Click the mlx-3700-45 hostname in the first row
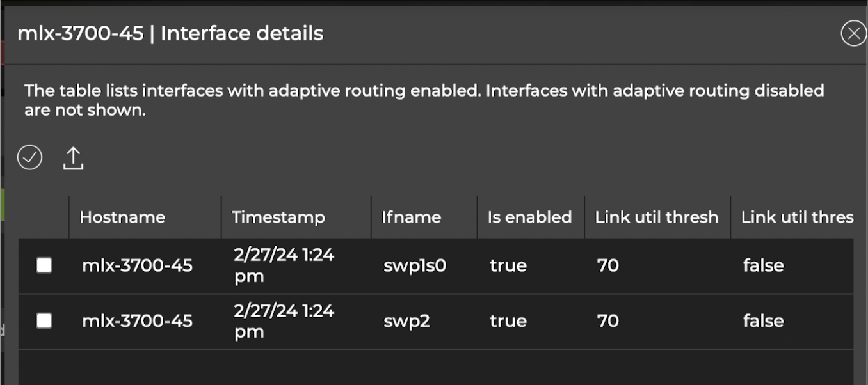Viewport: 868px width, 385px height. click(x=137, y=265)
